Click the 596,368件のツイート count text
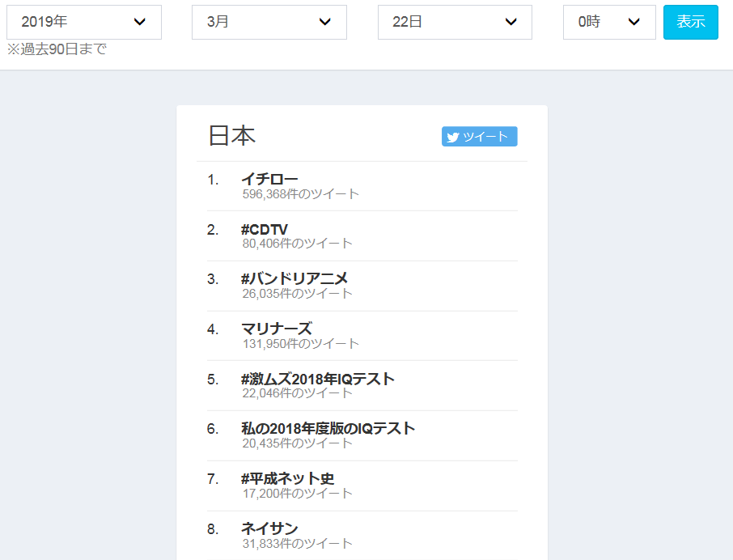This screenshot has height=560, width=733. (x=300, y=194)
